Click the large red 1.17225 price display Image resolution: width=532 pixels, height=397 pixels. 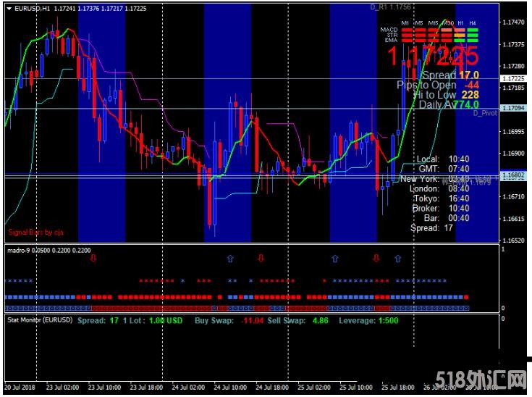[x=433, y=56]
